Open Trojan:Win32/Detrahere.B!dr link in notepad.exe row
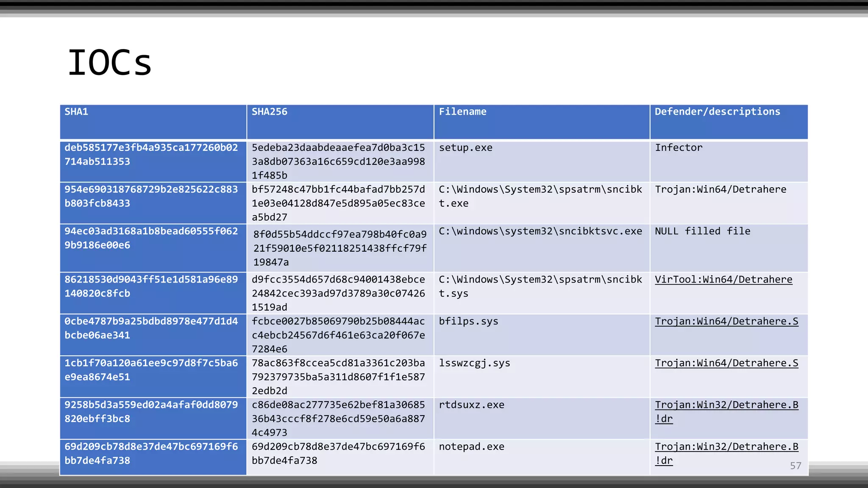Viewport: 868px width, 488px height. (x=726, y=454)
